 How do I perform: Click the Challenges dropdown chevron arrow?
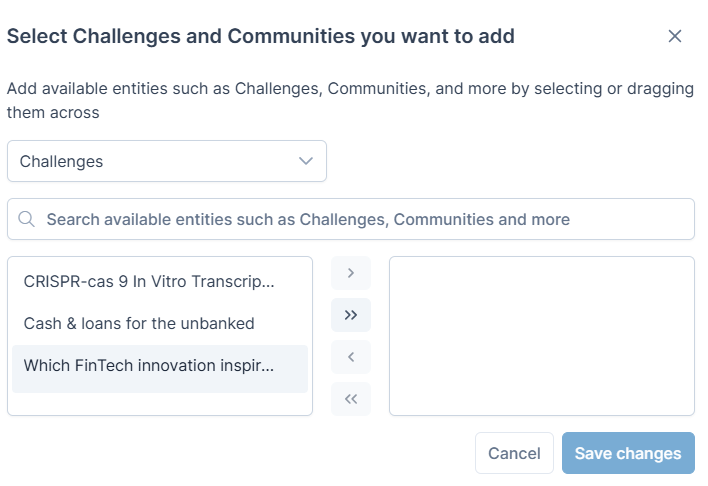coord(306,161)
